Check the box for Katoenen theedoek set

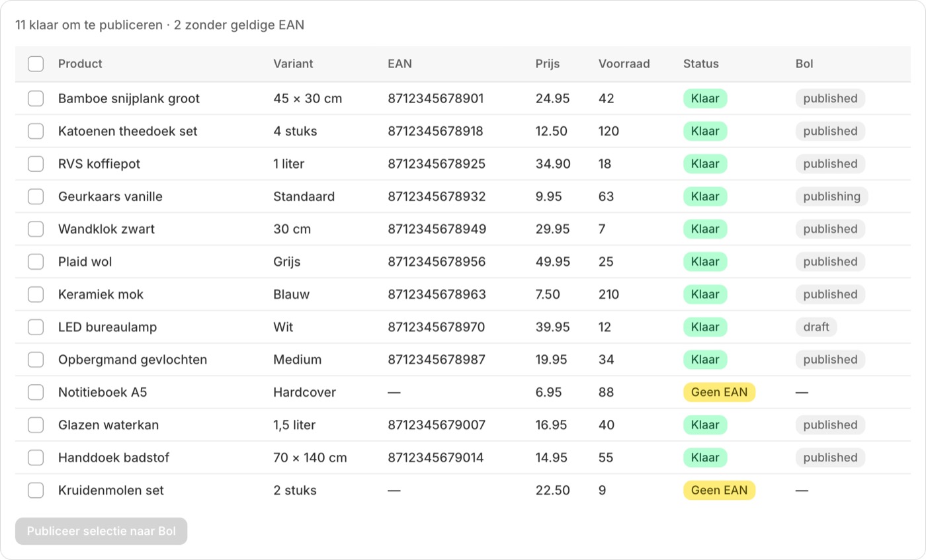click(36, 131)
